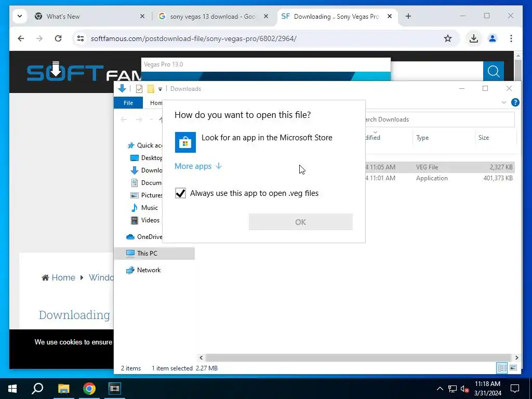
Task: Switch to details view icon
Action: [x=502, y=368]
